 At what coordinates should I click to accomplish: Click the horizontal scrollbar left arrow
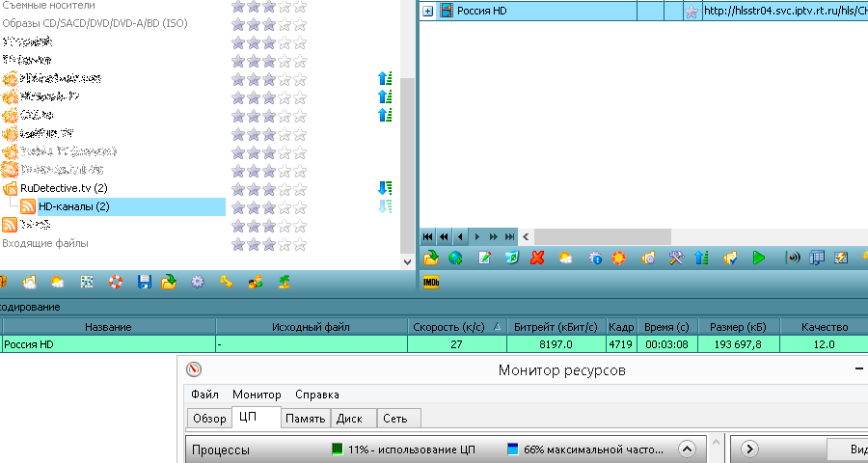(x=527, y=236)
